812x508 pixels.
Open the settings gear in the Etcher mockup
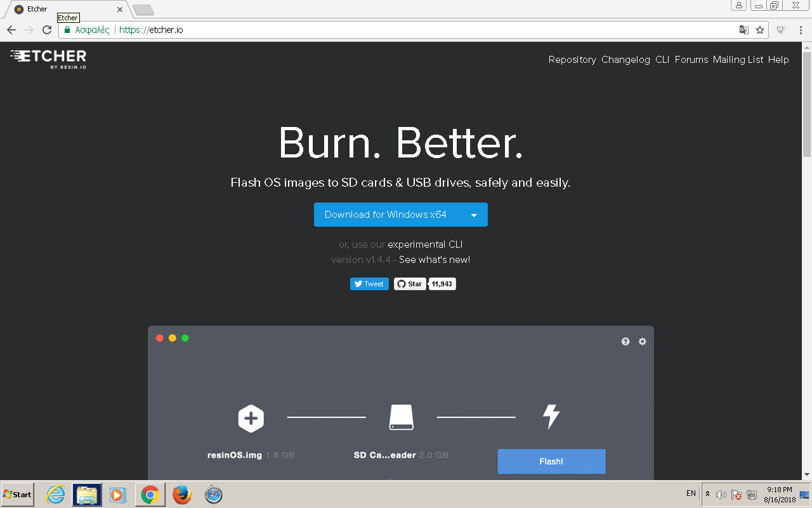coord(643,342)
